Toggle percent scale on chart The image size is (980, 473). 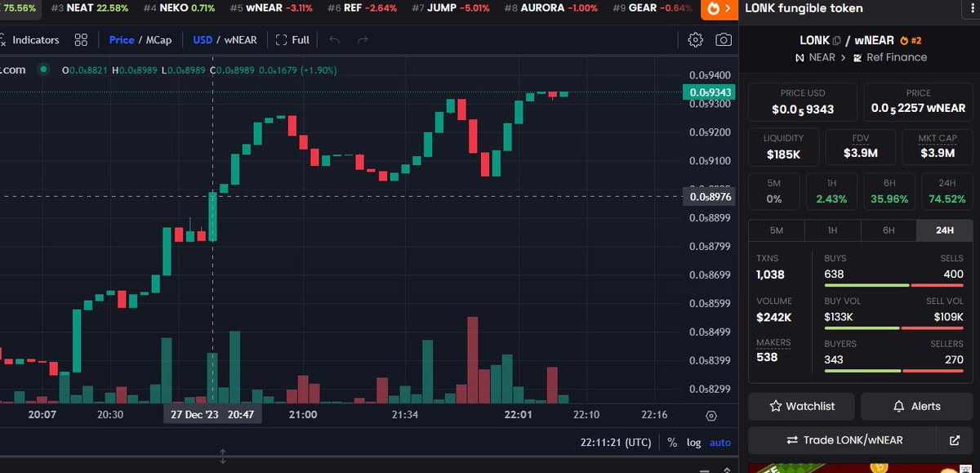(x=672, y=442)
